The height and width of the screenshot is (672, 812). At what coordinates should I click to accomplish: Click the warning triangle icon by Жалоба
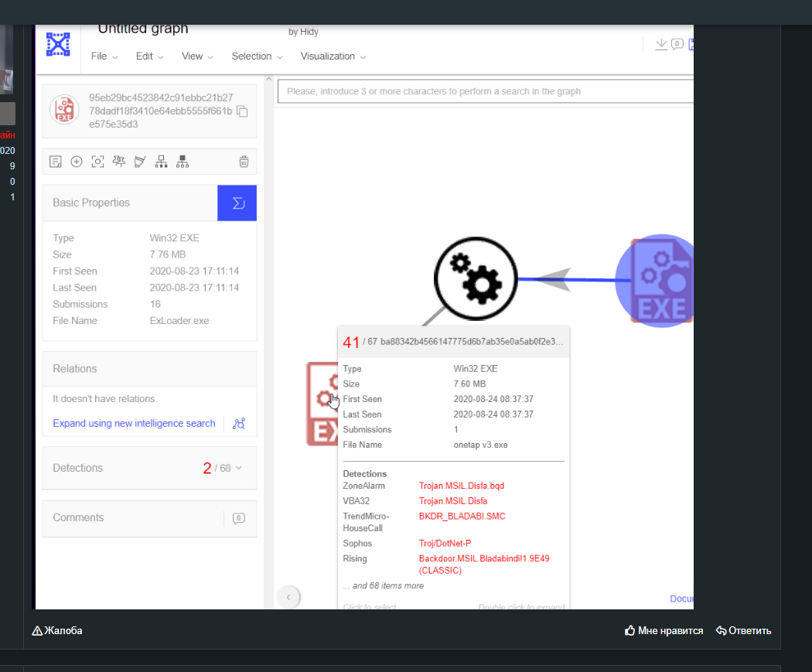[37, 630]
